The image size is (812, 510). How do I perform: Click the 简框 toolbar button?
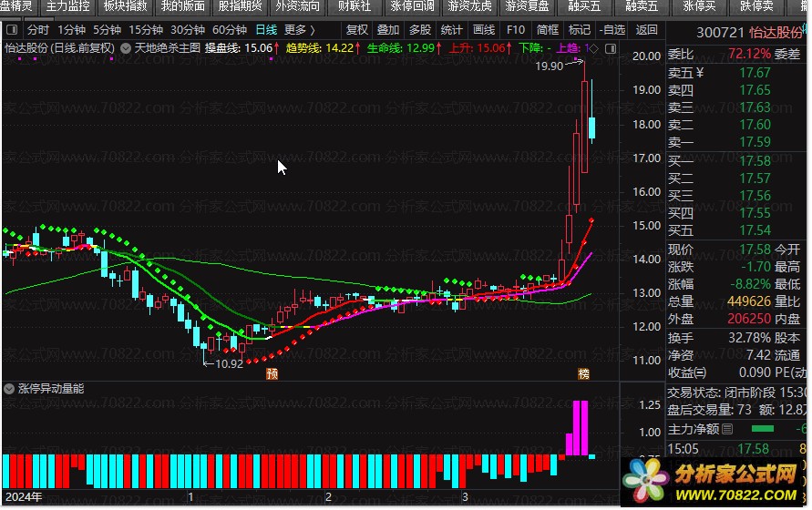548,30
